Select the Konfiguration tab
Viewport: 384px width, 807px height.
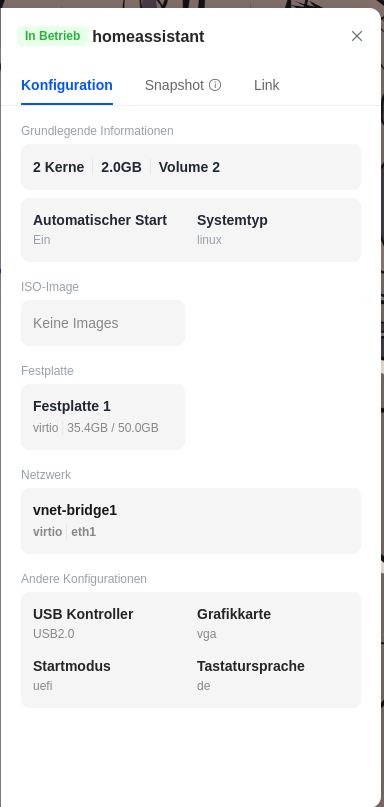(x=67, y=85)
